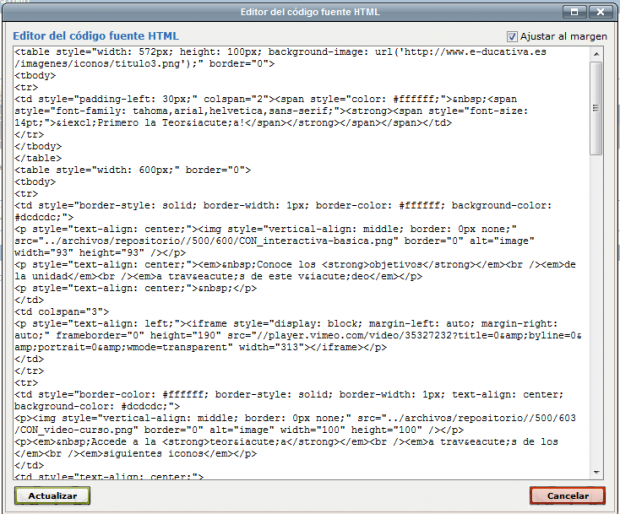Click the text '<td colspan="3">'
This screenshot has height=514, width=620.
[61, 312]
